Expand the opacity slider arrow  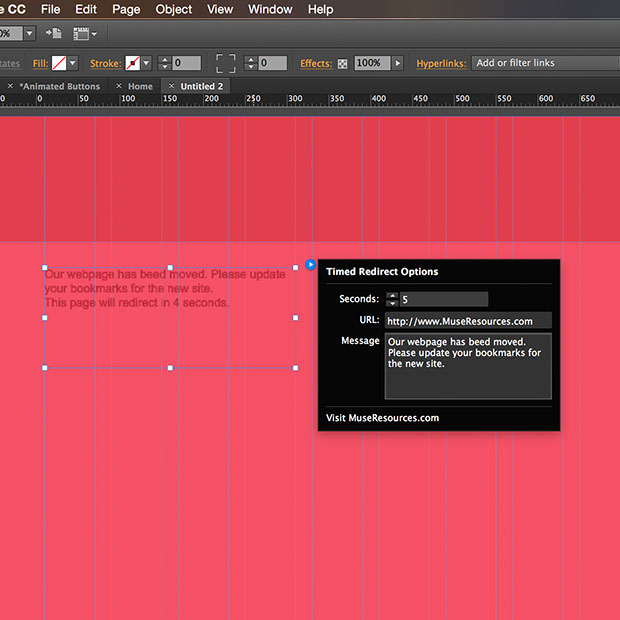point(398,63)
